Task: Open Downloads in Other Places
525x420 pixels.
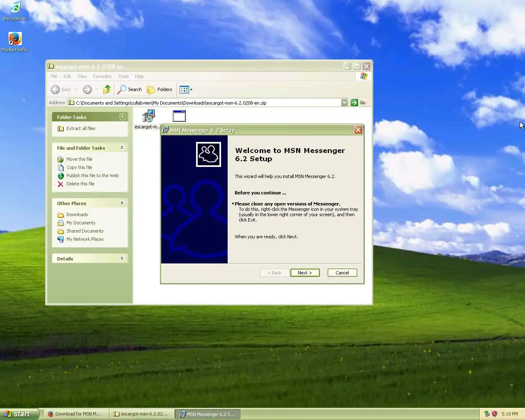Action: 77,215
